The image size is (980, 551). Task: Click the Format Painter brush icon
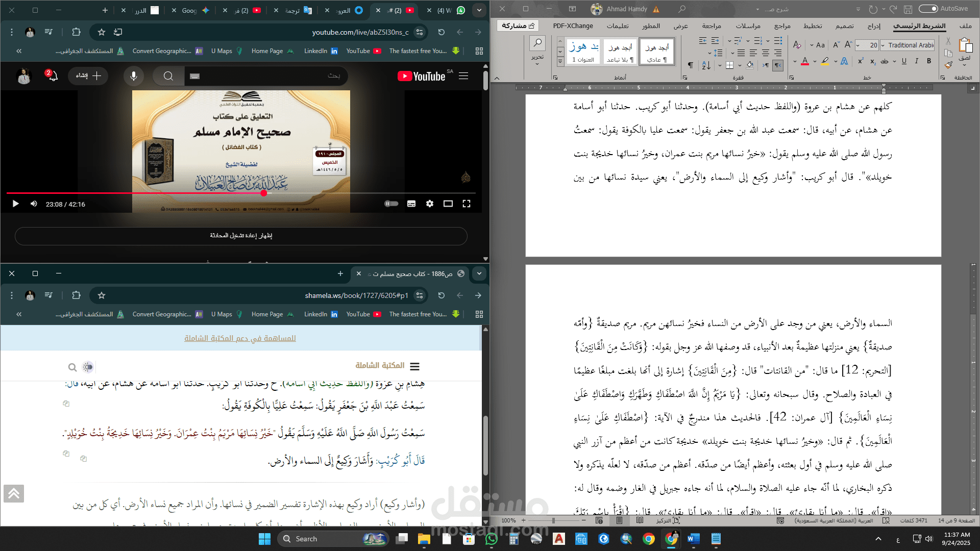pos(948,65)
